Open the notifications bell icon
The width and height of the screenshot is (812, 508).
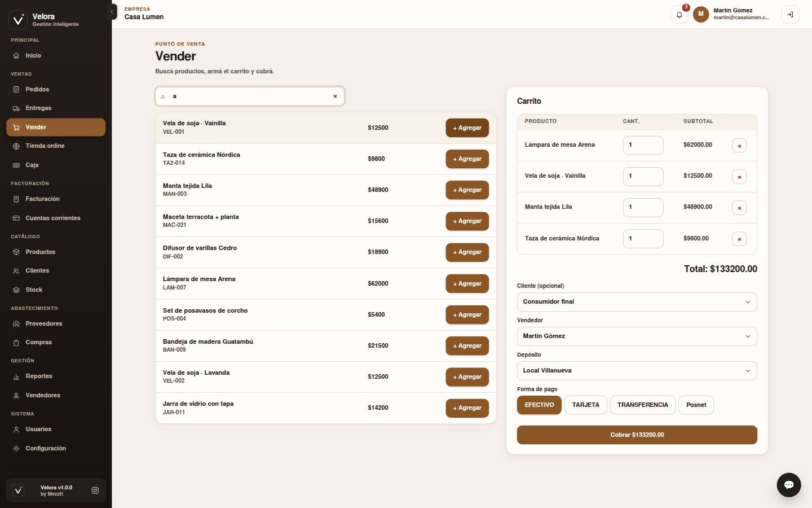click(679, 15)
